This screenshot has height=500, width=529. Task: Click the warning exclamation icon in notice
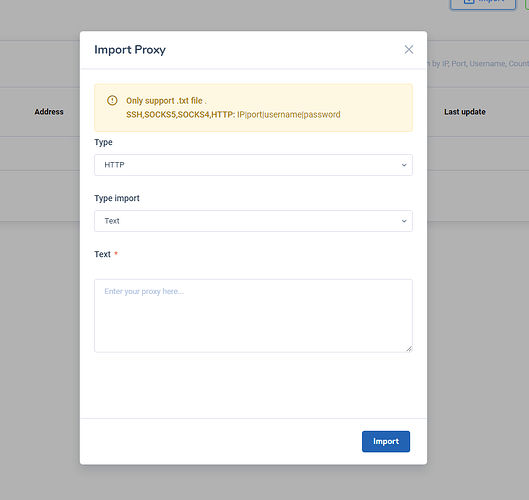(112, 101)
